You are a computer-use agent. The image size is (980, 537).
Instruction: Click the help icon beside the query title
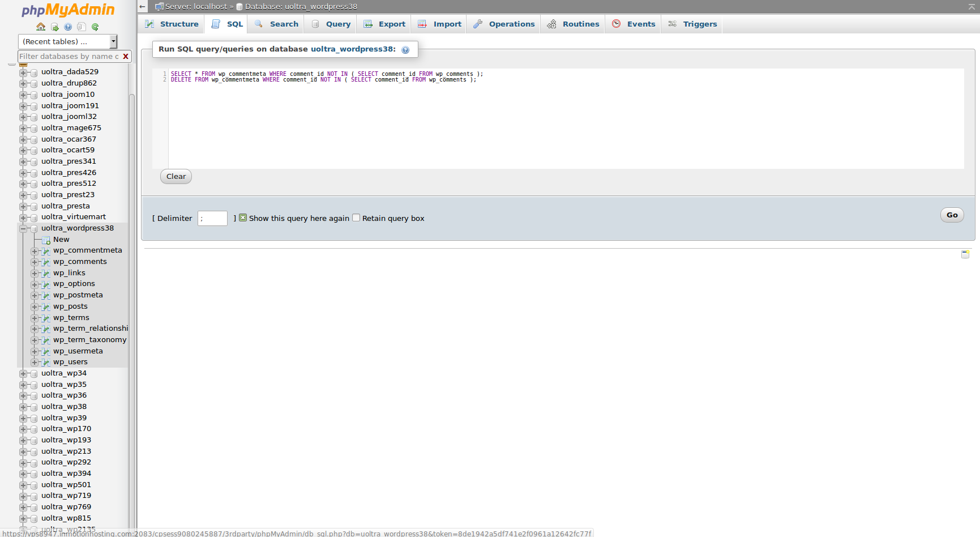pyautogui.click(x=405, y=50)
